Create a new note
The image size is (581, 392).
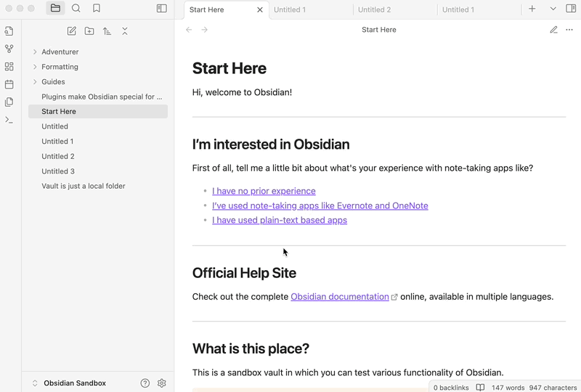tap(71, 31)
